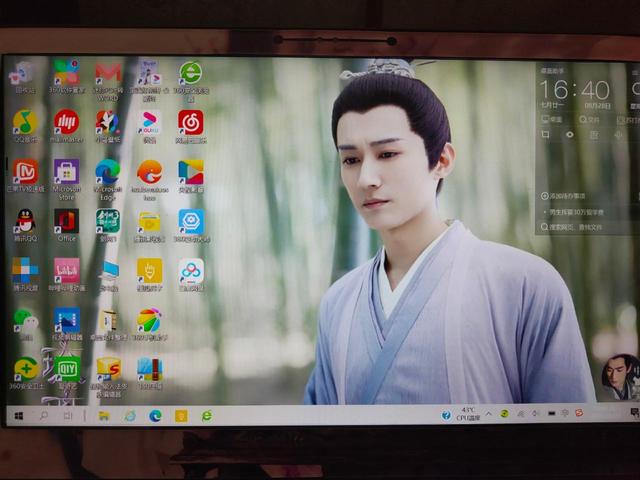Viewport: 640px width, 480px height.
Task: Open 360 Security Guard desktop icon
Action: pyautogui.click(x=25, y=368)
